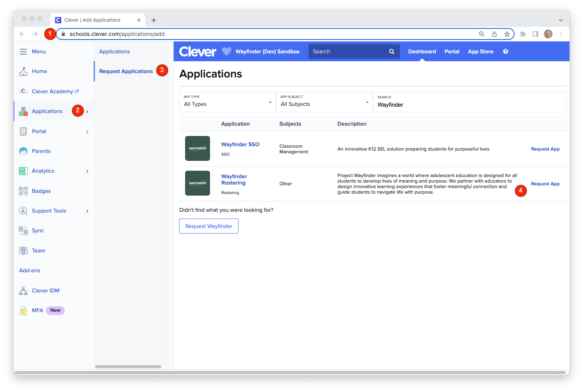
Task: Click the Sync sidebar icon
Action: tap(23, 230)
